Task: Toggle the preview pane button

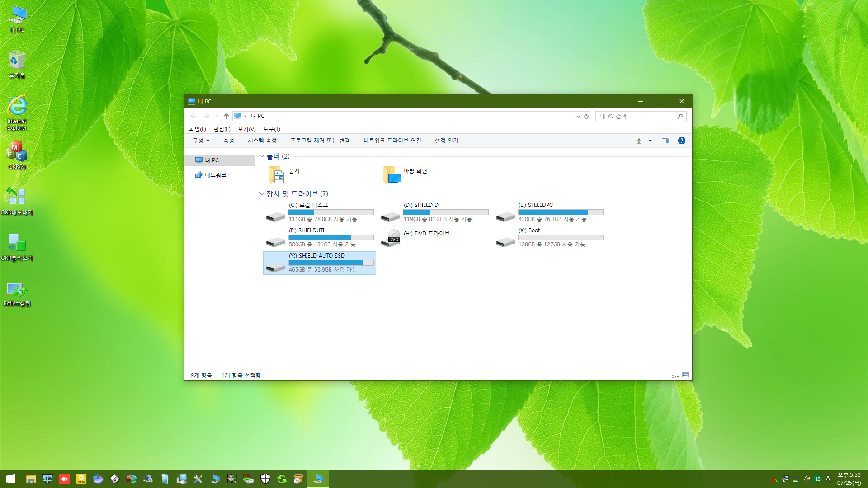Action: point(665,141)
